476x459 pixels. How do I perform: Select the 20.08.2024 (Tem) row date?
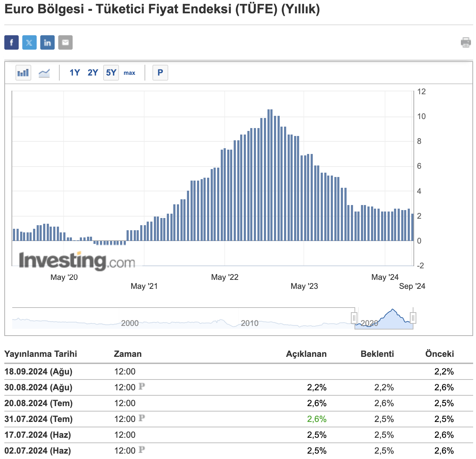point(38,403)
